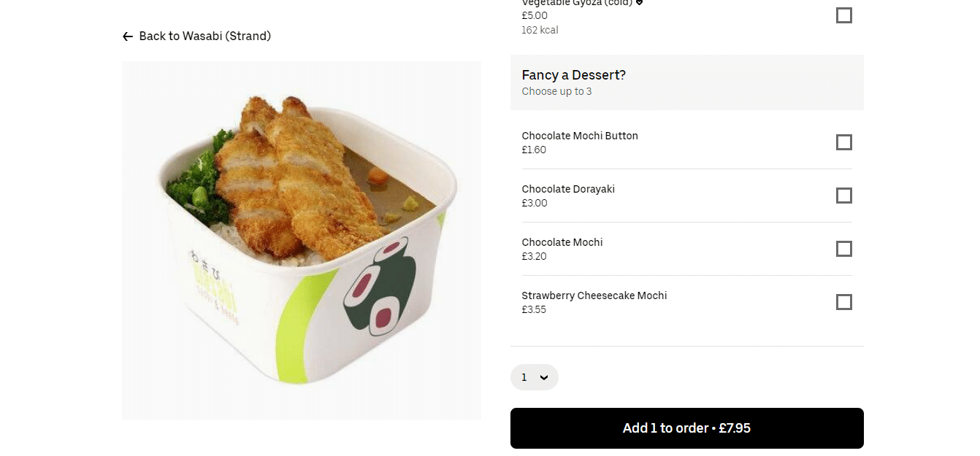Click the dropdown chevron on the quantity selector

(x=543, y=377)
